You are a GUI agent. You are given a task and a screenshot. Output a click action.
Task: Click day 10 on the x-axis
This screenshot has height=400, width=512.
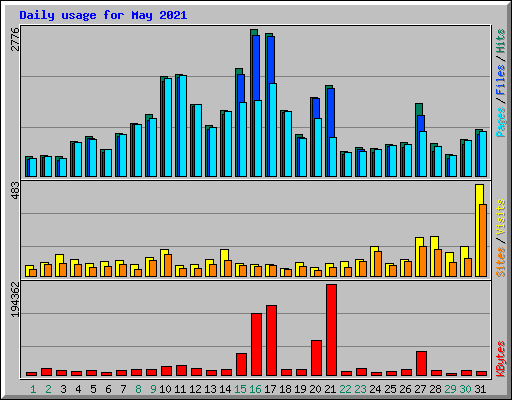(x=165, y=389)
